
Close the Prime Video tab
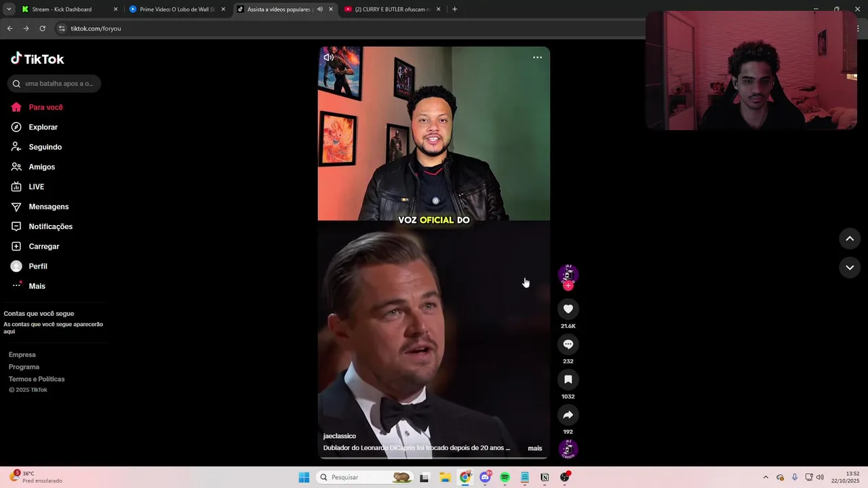pyautogui.click(x=223, y=9)
